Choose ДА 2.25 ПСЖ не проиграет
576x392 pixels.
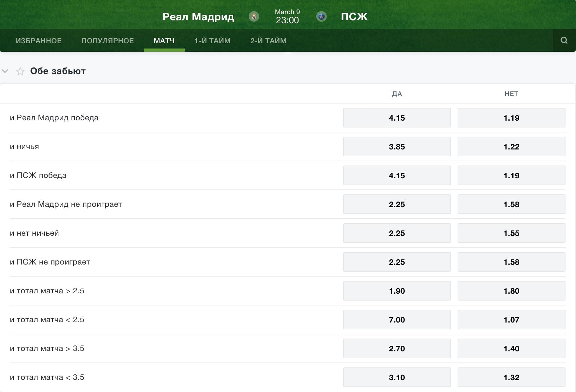[397, 262]
